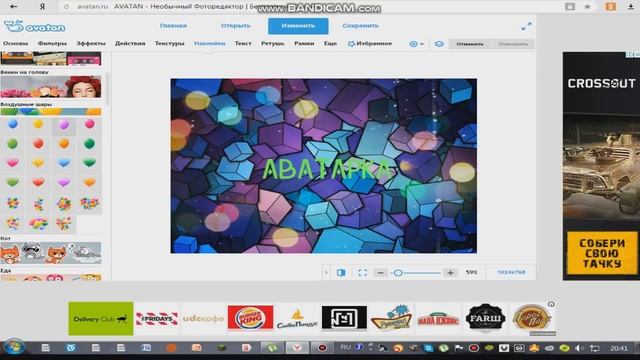Open the Главная tab
Viewport: 640px width, 360px height.
[x=173, y=26]
